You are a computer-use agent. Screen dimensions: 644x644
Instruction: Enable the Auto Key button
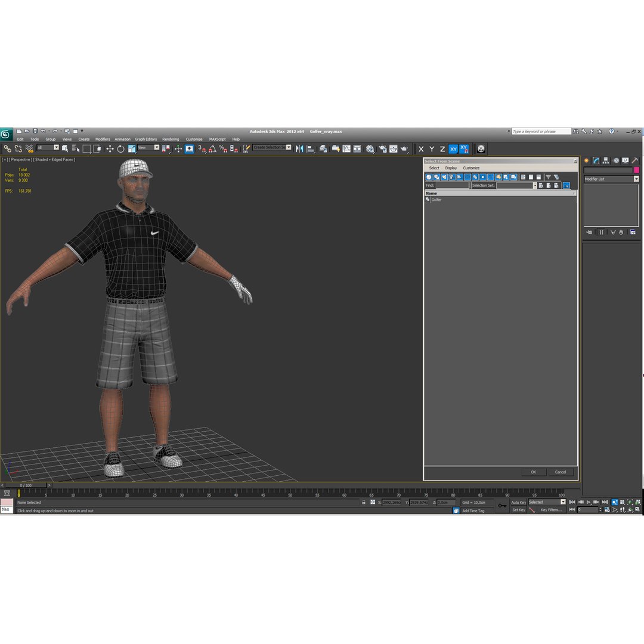(518, 502)
